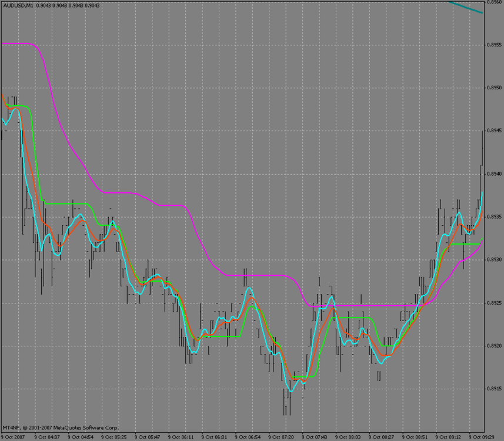The height and width of the screenshot is (441, 504).
Task: Click the '9 Oct 09:12' time label
Action: click(x=448, y=437)
